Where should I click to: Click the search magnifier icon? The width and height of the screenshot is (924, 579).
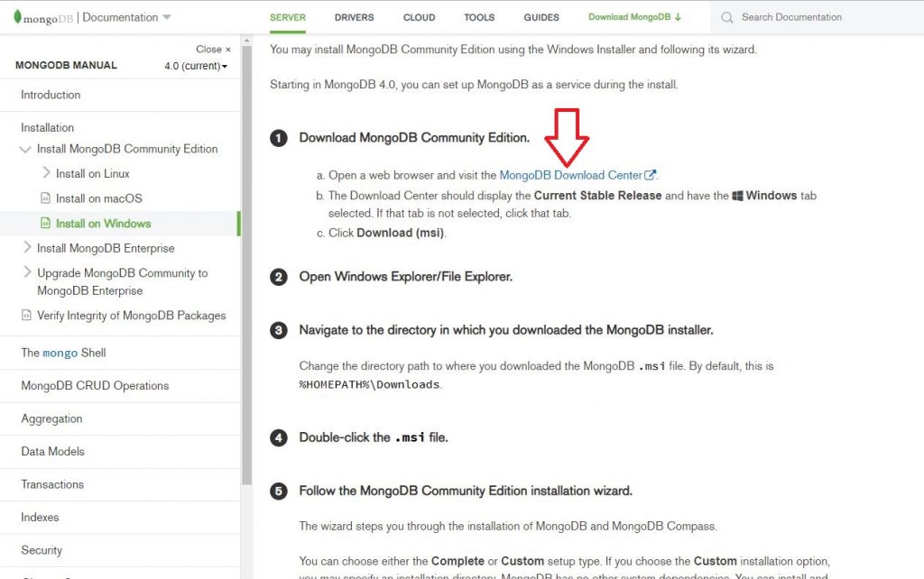click(727, 16)
